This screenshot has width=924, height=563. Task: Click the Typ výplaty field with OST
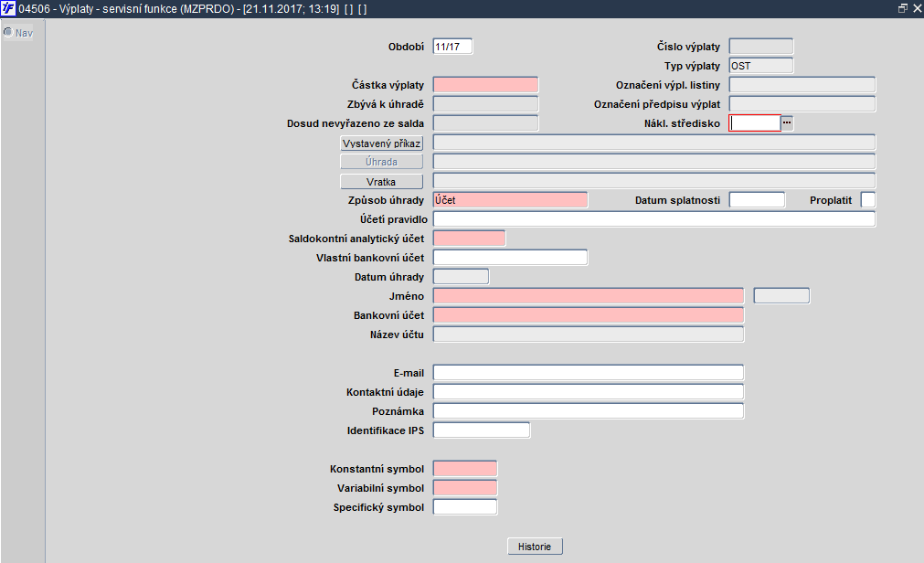[x=760, y=66]
